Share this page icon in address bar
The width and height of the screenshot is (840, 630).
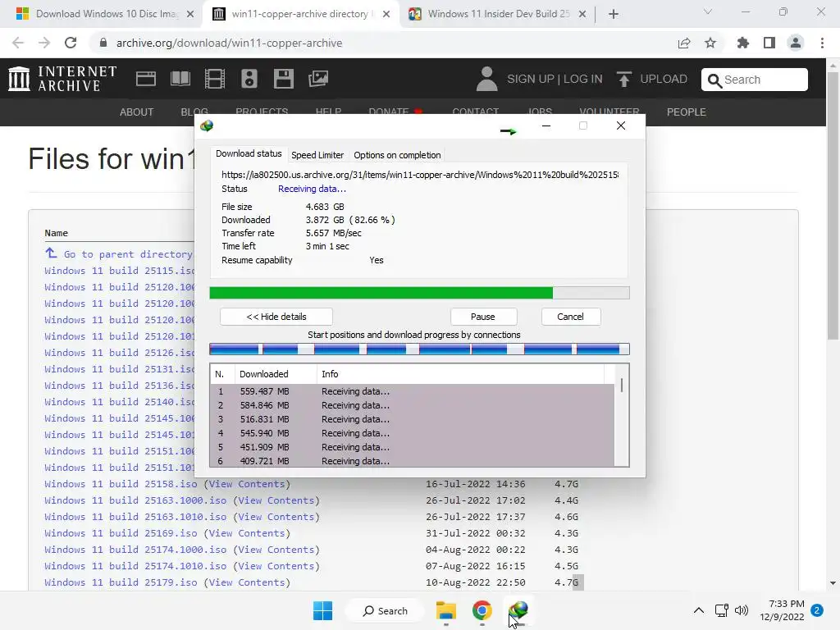684,43
